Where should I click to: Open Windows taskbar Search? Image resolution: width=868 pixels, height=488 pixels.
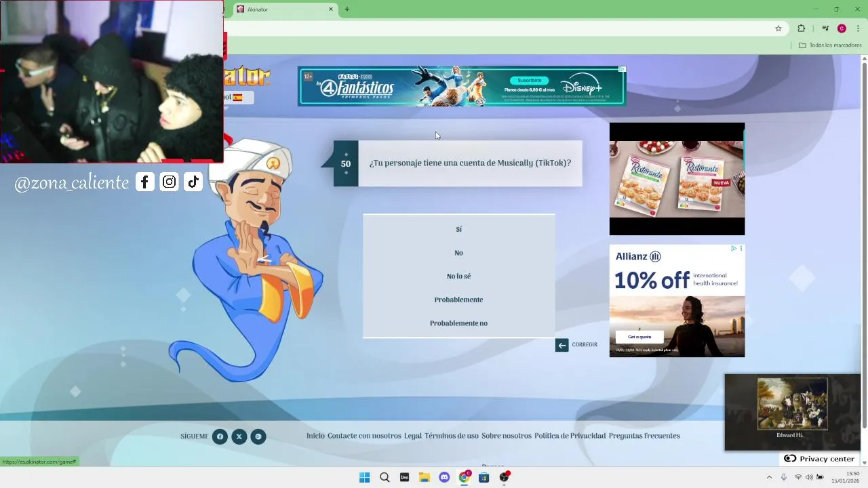click(x=384, y=477)
